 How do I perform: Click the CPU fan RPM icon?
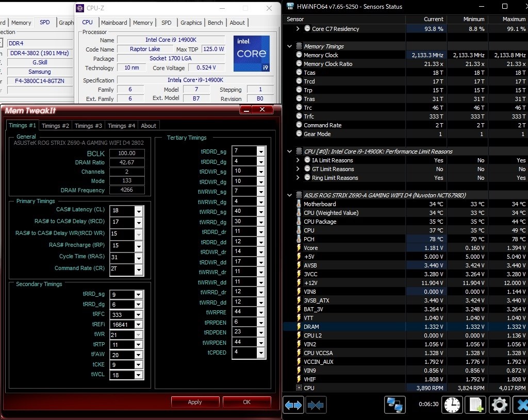[299, 388]
